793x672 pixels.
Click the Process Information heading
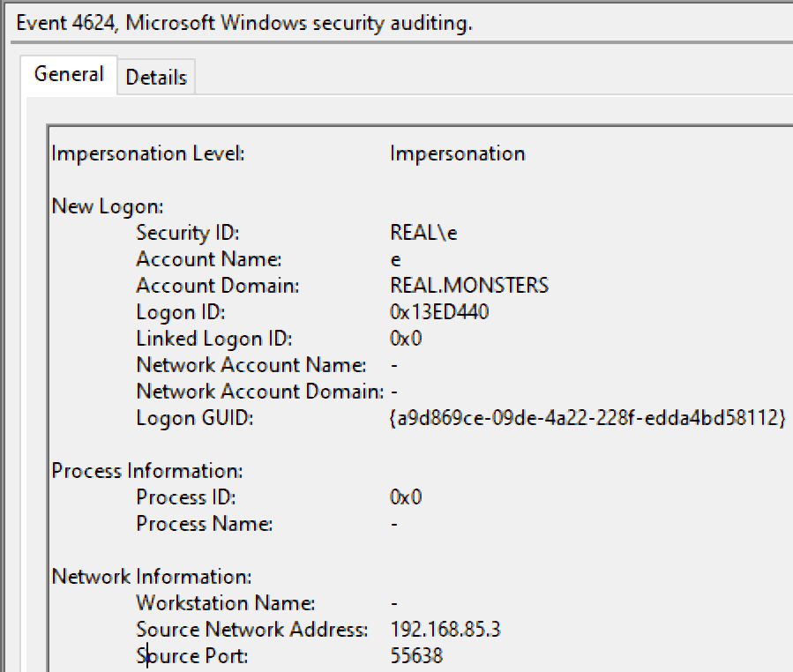tap(147, 471)
